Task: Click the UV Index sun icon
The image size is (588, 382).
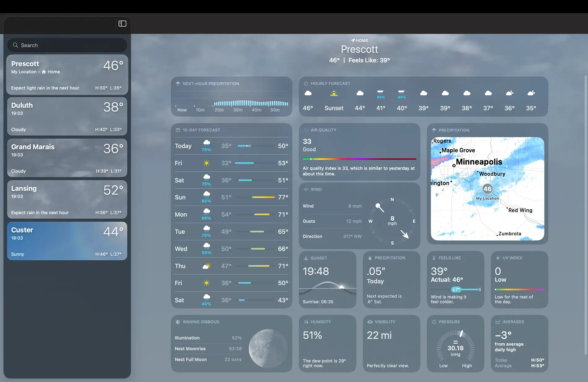Action: tap(498, 258)
